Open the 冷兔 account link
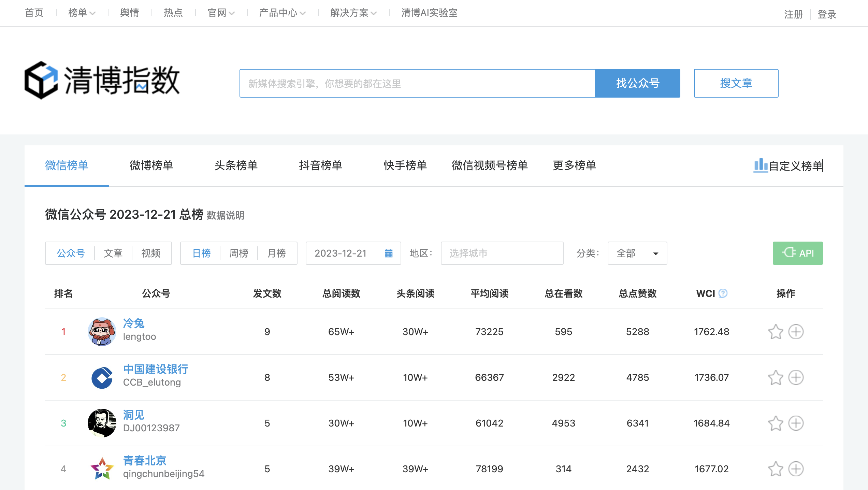Viewport: 868px width, 490px height. tap(134, 323)
